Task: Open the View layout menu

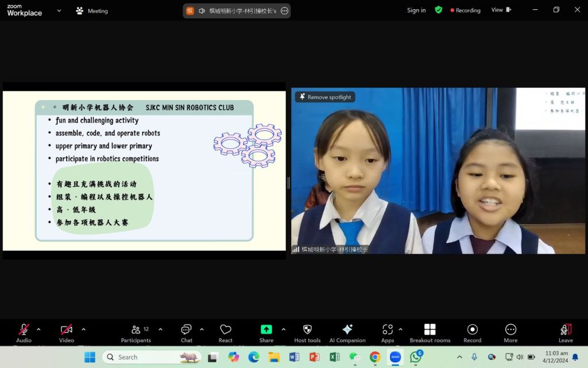Action: (501, 10)
